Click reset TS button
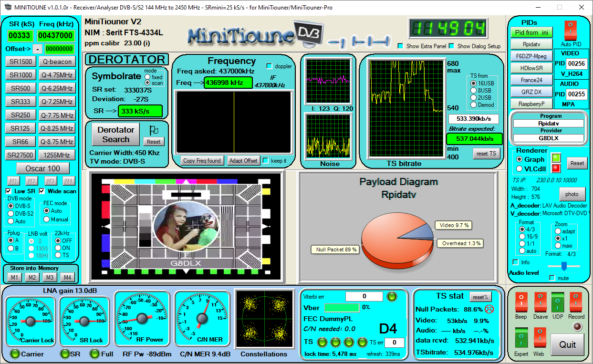 488,153
